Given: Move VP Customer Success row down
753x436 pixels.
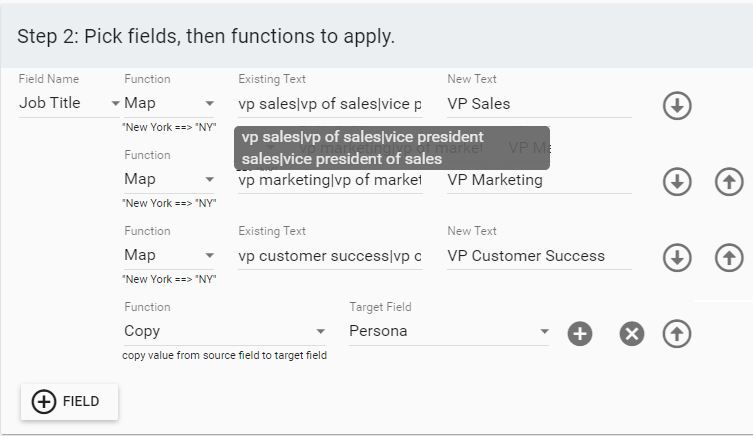Looking at the screenshot, I should click(677, 258).
